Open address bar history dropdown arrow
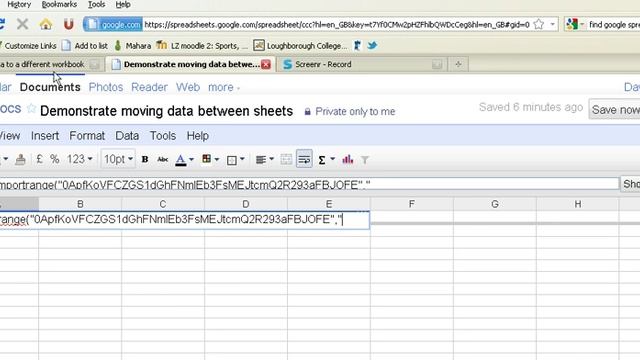 pyautogui.click(x=552, y=24)
